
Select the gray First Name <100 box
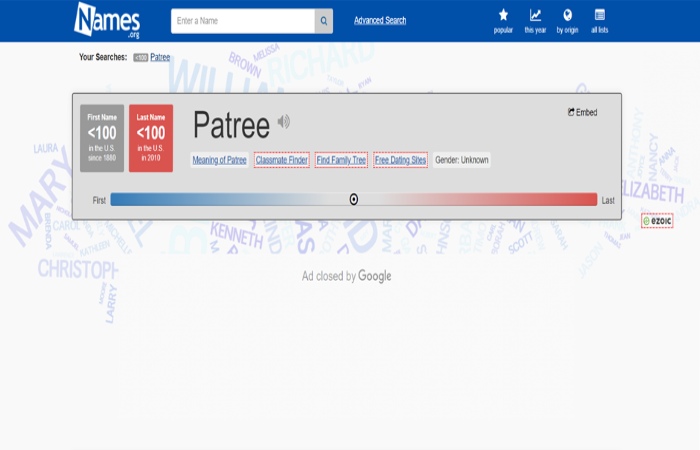point(102,138)
